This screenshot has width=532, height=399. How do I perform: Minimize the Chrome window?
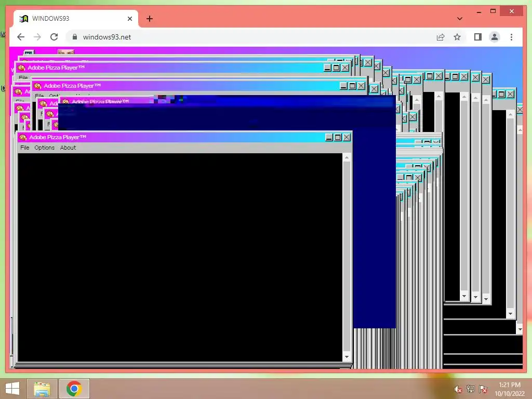478,11
